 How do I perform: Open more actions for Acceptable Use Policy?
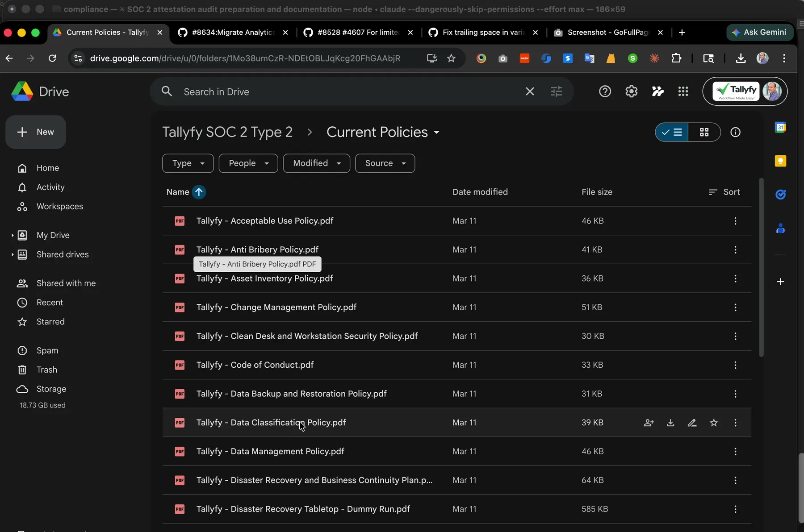(x=735, y=221)
